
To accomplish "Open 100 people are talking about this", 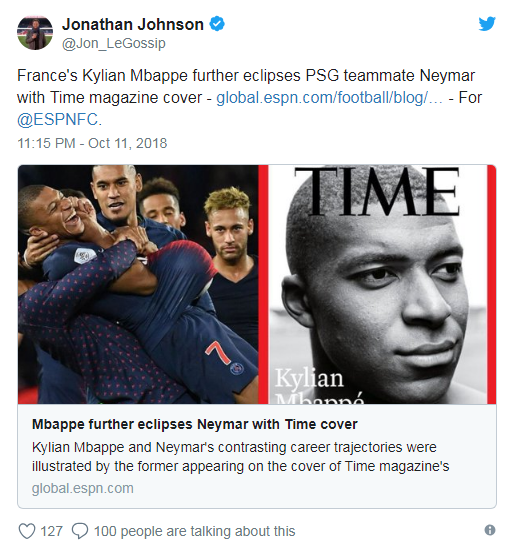I will point(194,531).
